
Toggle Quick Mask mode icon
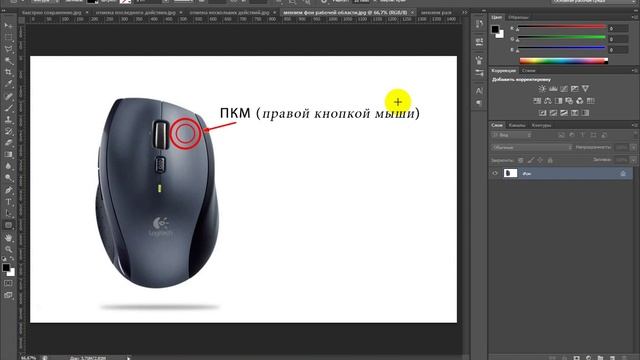(x=8, y=283)
